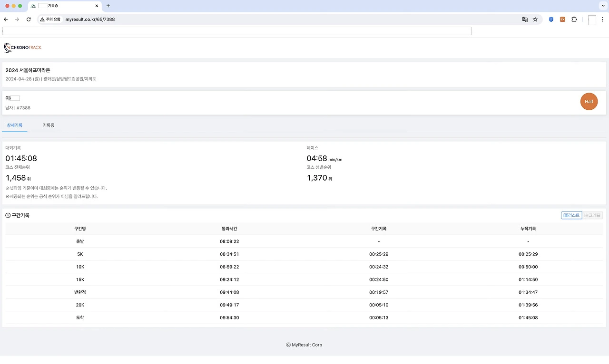Viewport: 609px width, 364px height.
Task: Open the Chrome three-dot menu
Action: point(603,19)
